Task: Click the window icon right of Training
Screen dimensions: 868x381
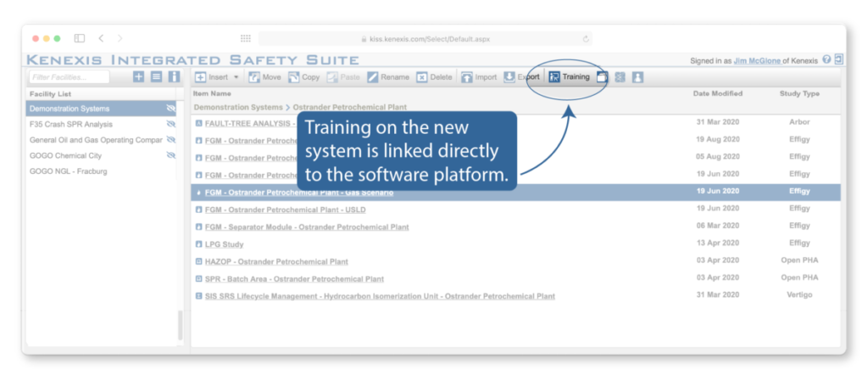Action: [603, 77]
